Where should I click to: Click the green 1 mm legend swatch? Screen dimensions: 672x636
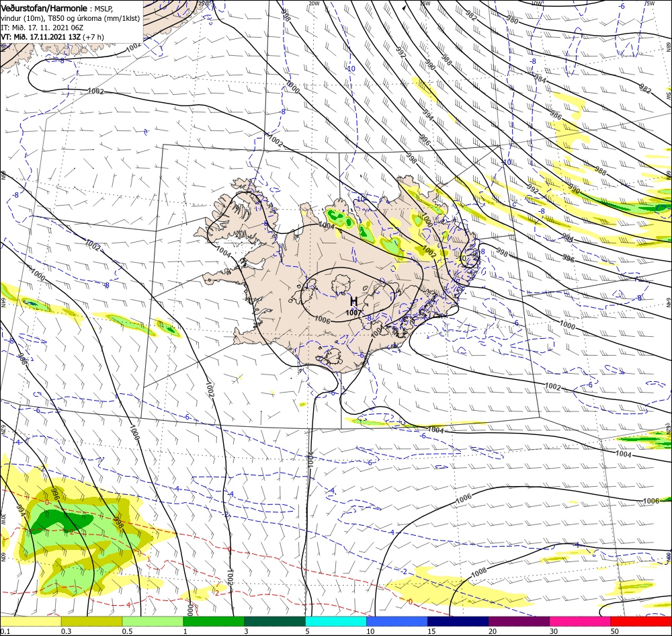pyautogui.click(x=214, y=621)
